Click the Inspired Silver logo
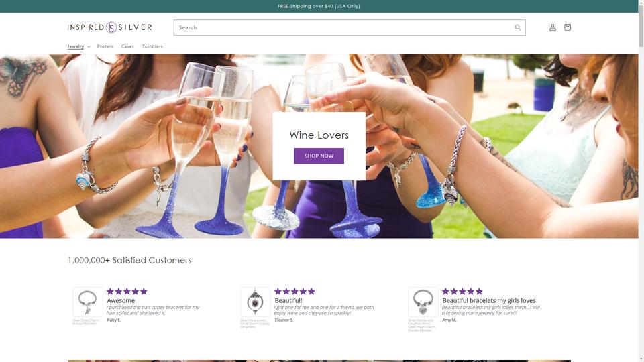The height and width of the screenshot is (362, 644). point(109,27)
